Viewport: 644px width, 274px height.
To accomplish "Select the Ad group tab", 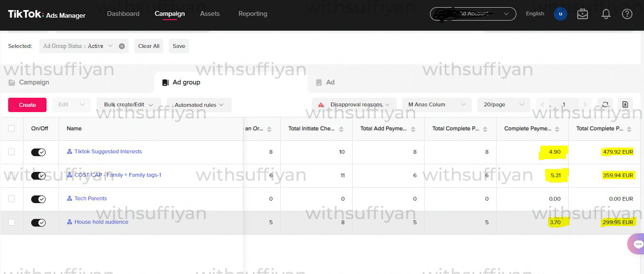I will point(181,82).
